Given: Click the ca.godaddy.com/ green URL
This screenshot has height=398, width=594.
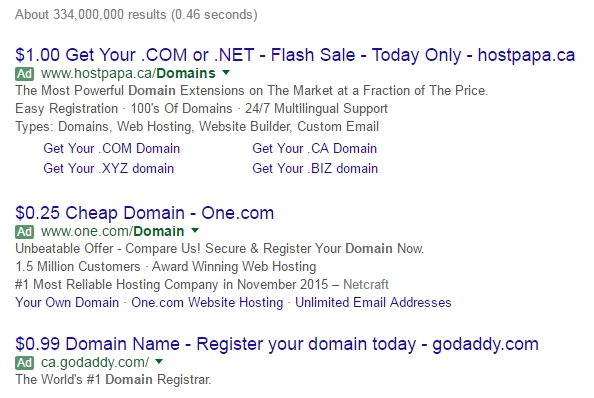Looking at the screenshot, I should point(95,362).
